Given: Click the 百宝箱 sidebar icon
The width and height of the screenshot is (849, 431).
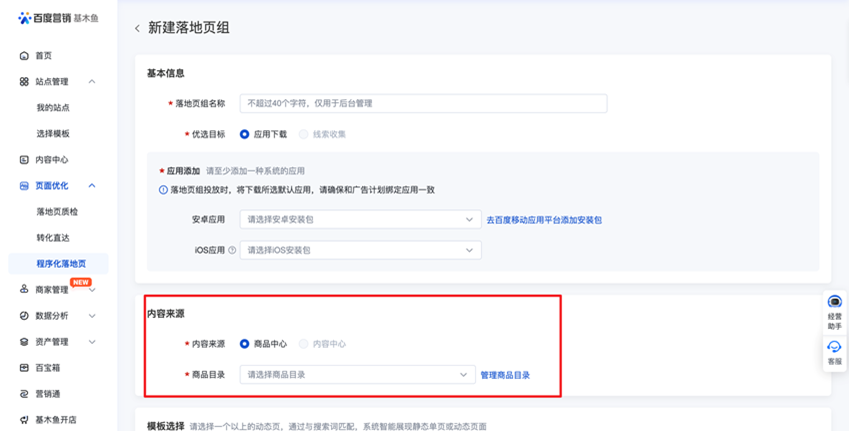Looking at the screenshot, I should [x=24, y=368].
